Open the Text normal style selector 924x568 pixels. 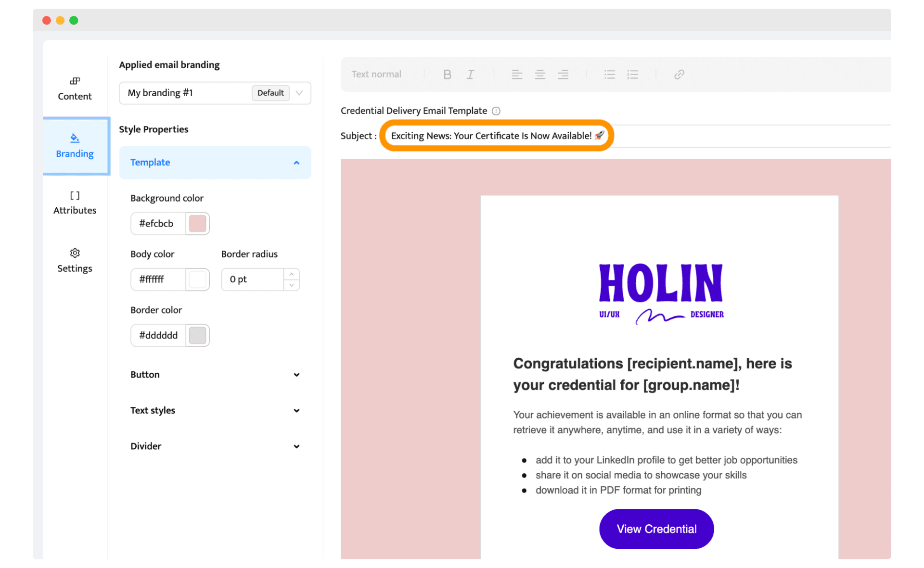[x=376, y=74]
